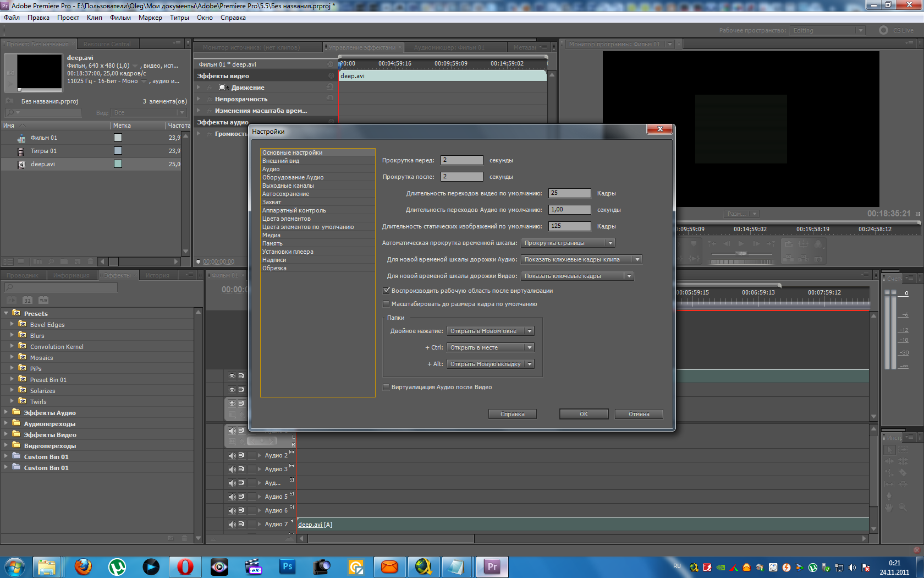Click the Прокрутка перед seconds field
Image resolution: width=924 pixels, height=578 pixels.
(x=462, y=160)
